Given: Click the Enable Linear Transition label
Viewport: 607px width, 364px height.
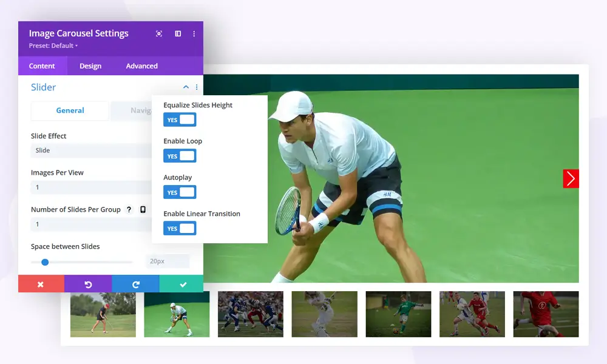Looking at the screenshot, I should (202, 214).
